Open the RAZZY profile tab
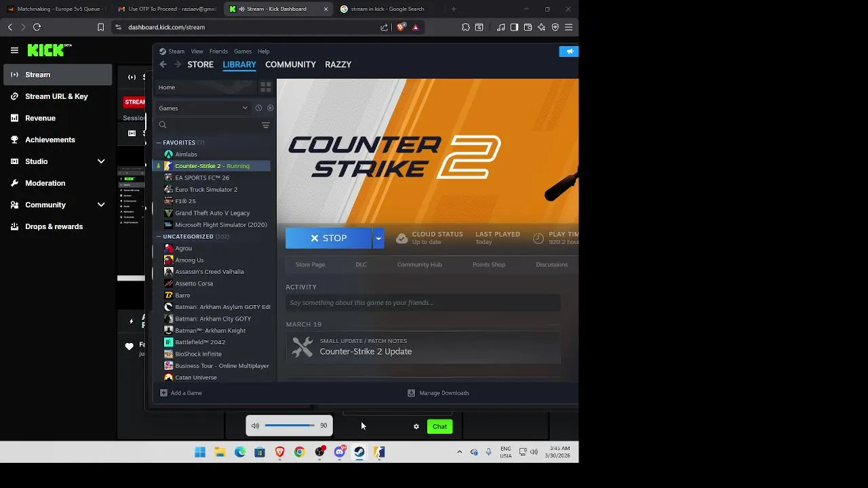 point(338,64)
